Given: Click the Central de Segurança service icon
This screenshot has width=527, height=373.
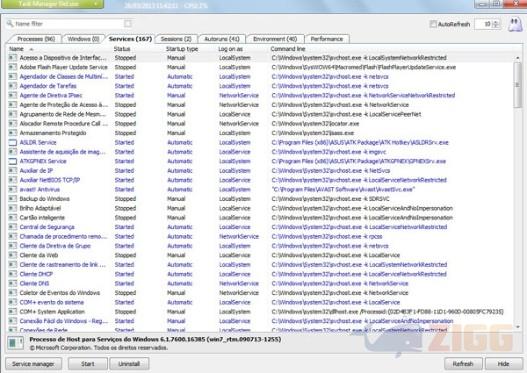Looking at the screenshot, I should 13,227.
